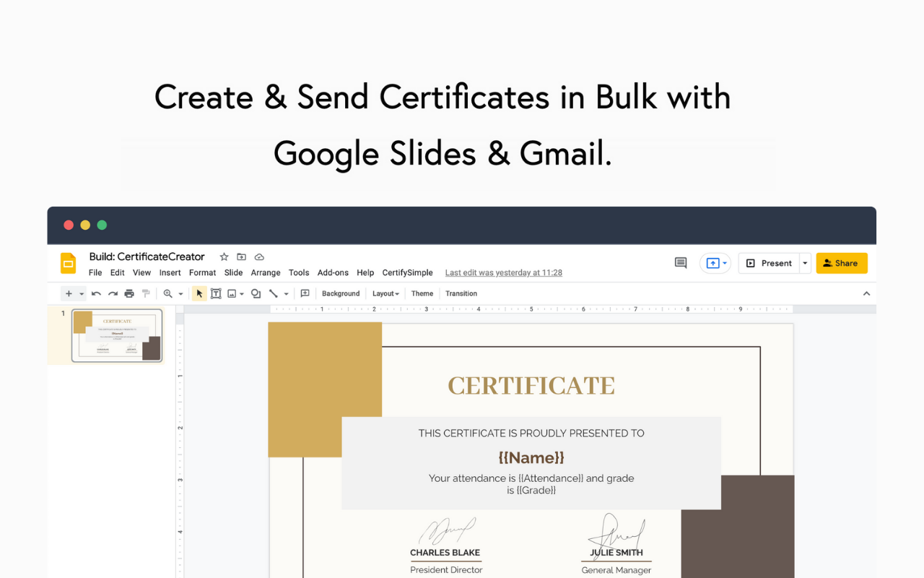Click 'THIS CERTIFICATE IS PROUDLY PRESENTED TO' text
This screenshot has width=924, height=578.
(531, 433)
